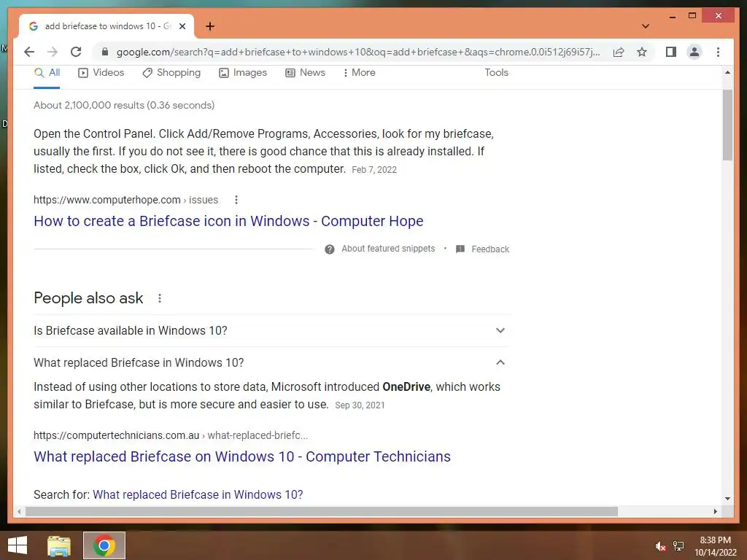Screen dimensions: 747x560
Task: Click the URL address bar
Action: (357, 52)
